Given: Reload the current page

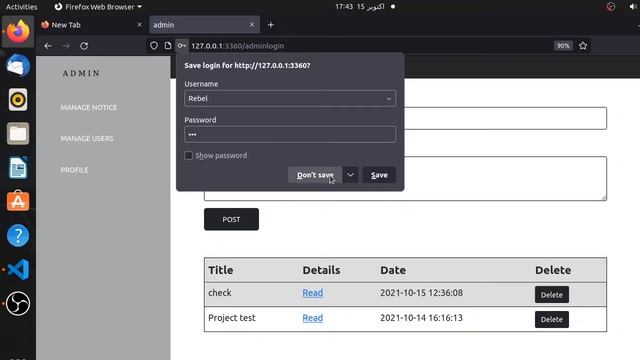Looking at the screenshot, I should [84, 46].
